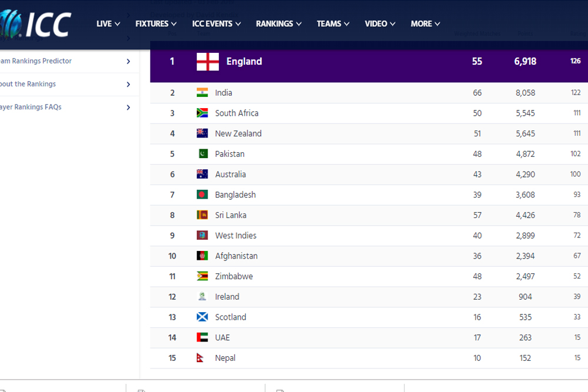Select the Australia team row

(x=369, y=175)
